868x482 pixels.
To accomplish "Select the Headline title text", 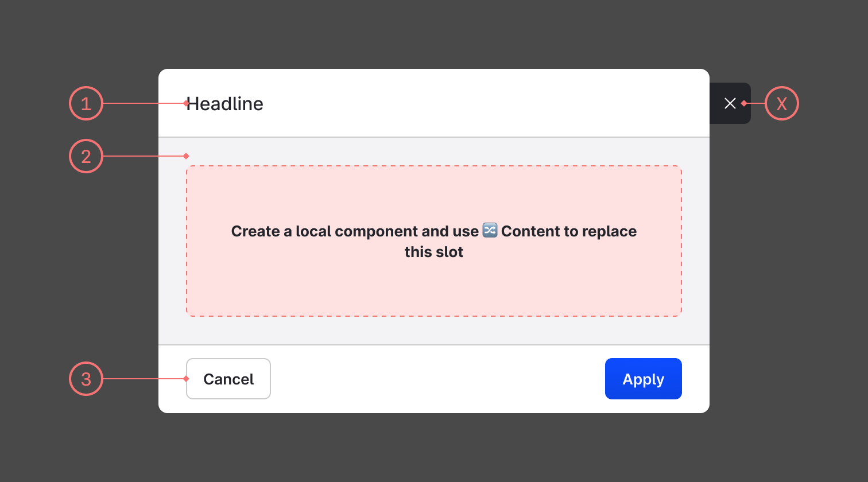I will [x=226, y=104].
